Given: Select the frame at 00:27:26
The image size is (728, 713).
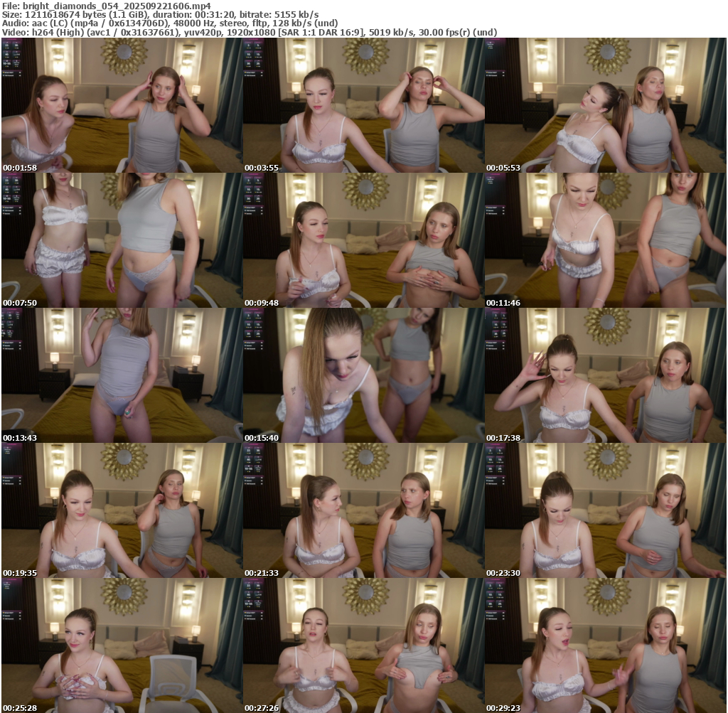Looking at the screenshot, I should [x=363, y=645].
